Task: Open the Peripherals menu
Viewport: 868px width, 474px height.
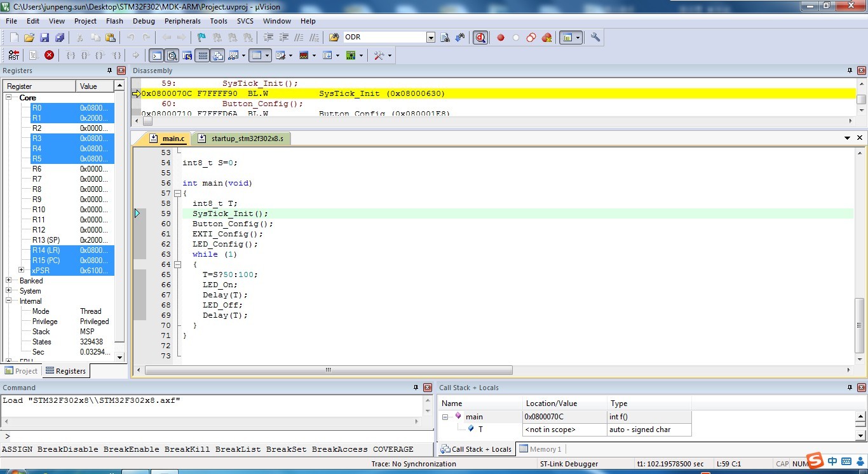Action: click(x=182, y=21)
